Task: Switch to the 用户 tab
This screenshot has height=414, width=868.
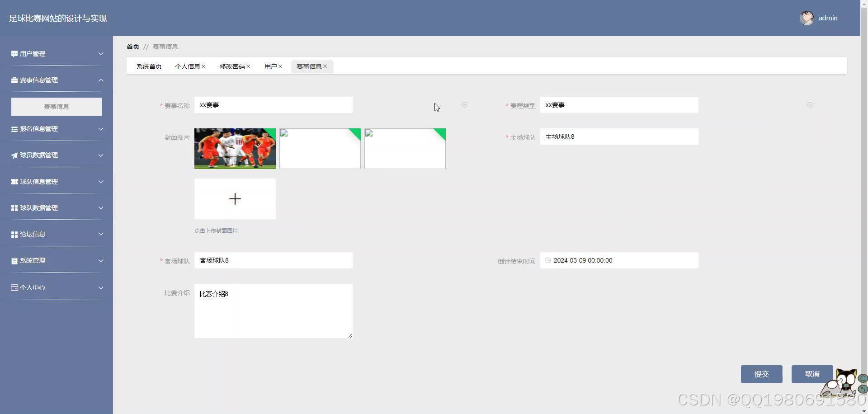Action: tap(270, 66)
